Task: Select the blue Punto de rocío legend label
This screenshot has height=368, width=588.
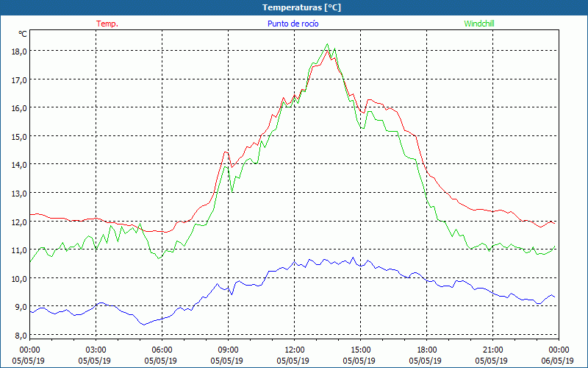Action: 293,24
